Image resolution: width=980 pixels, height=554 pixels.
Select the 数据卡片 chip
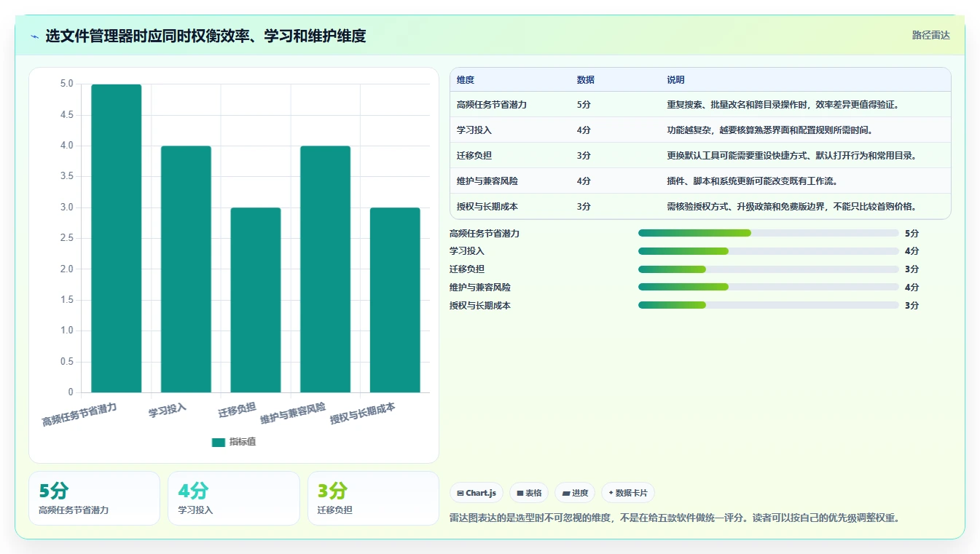(628, 493)
